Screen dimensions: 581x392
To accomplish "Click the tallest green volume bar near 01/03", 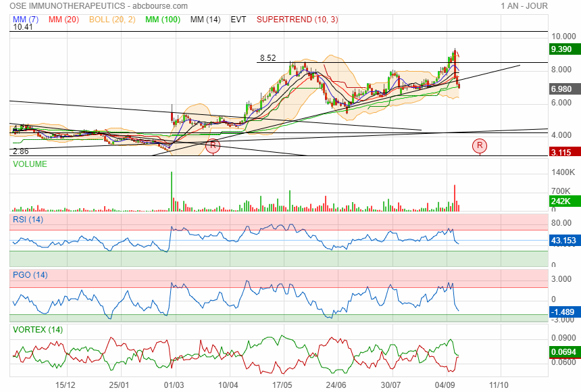I will [172, 191].
